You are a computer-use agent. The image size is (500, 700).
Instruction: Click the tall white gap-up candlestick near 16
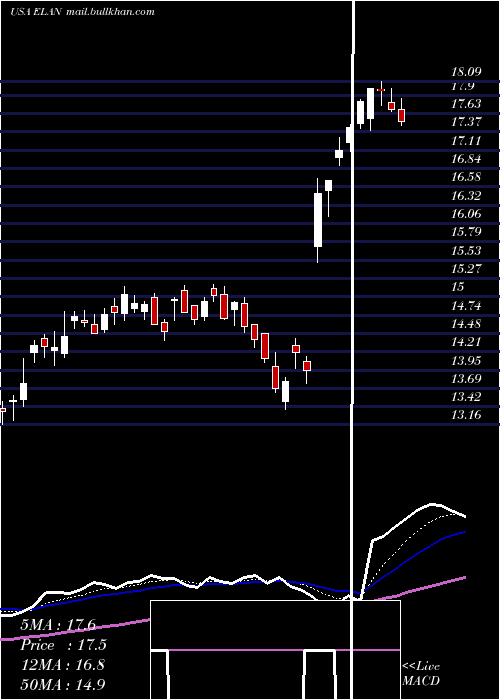[318, 220]
